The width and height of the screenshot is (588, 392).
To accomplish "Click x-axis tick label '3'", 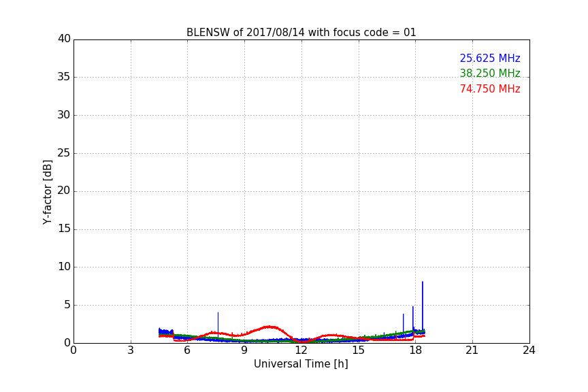I will [131, 350].
